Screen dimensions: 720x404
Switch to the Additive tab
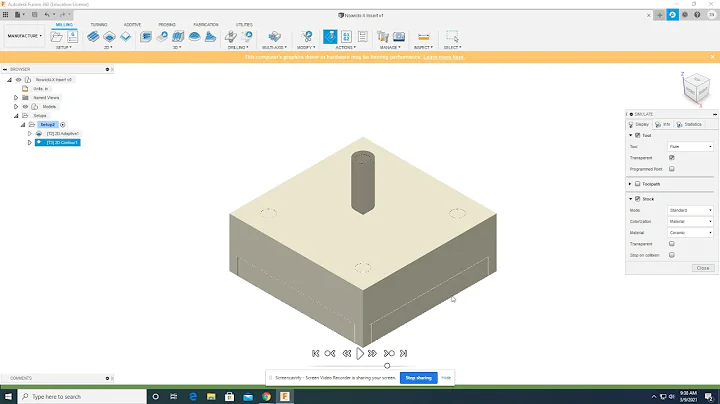point(132,24)
